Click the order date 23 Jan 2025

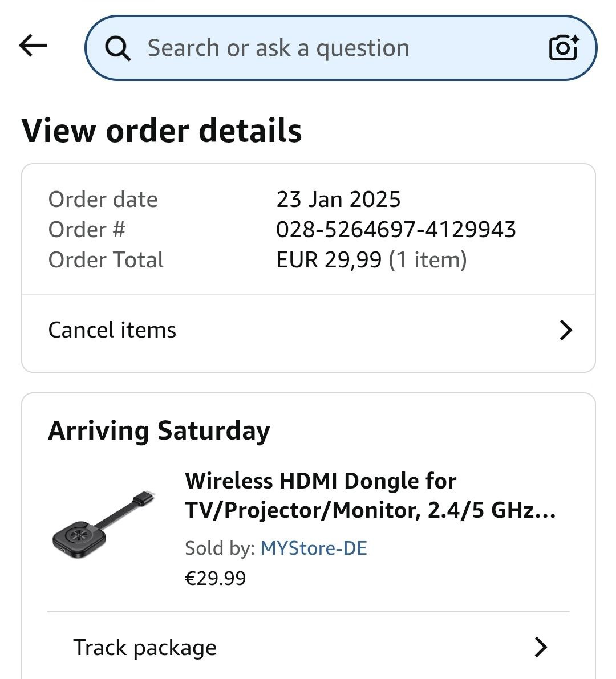338,200
